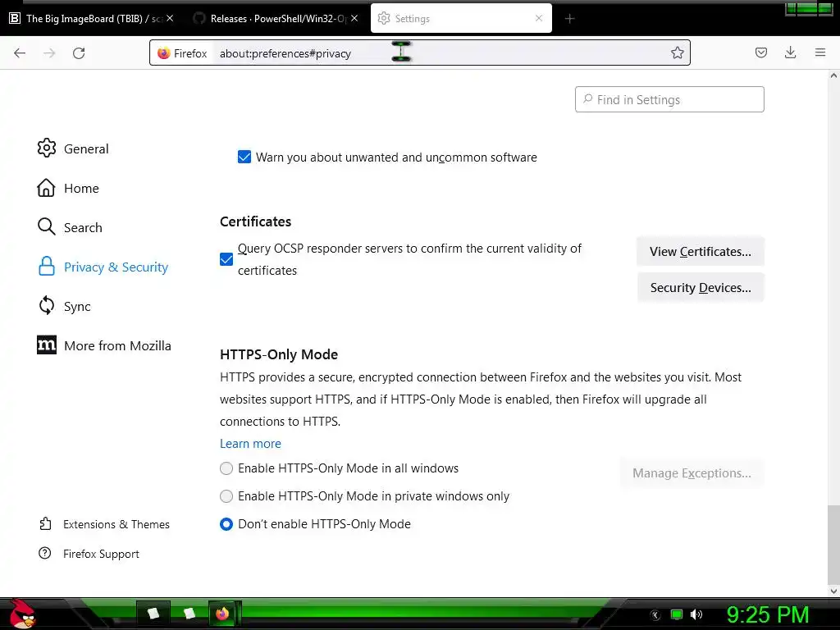Screen dimensions: 840x630
Task: Open the Firefox hamburger menu
Action: coord(820,52)
